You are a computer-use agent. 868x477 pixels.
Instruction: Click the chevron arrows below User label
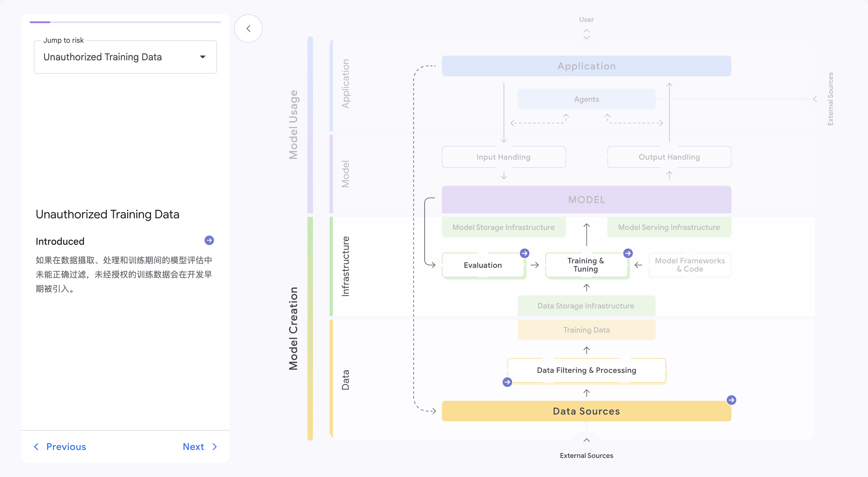click(x=586, y=34)
